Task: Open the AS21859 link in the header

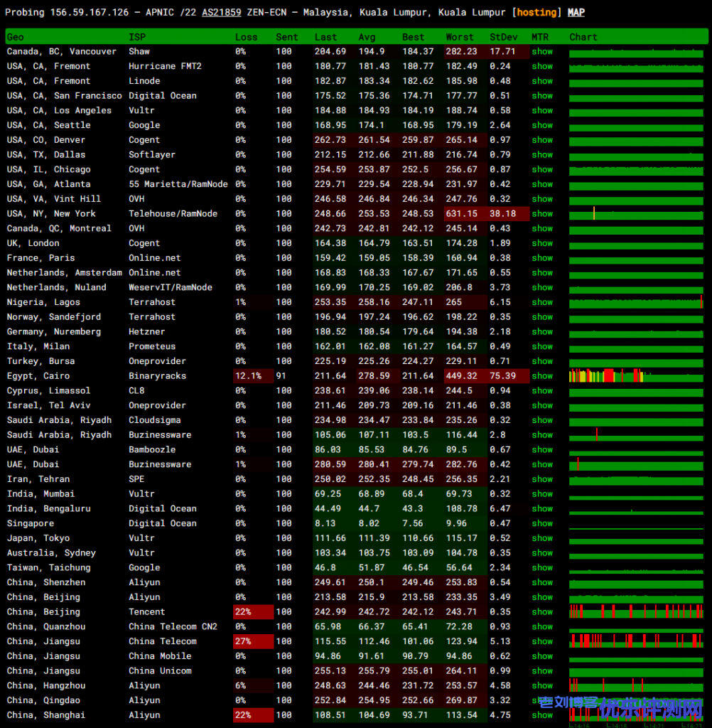Action: tap(221, 13)
